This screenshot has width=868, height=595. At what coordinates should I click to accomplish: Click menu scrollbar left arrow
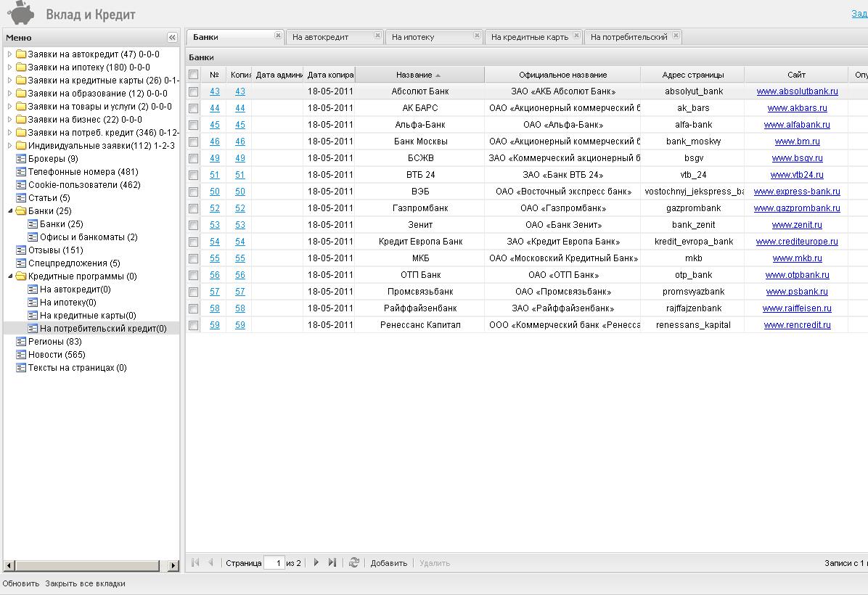[x=9, y=566]
